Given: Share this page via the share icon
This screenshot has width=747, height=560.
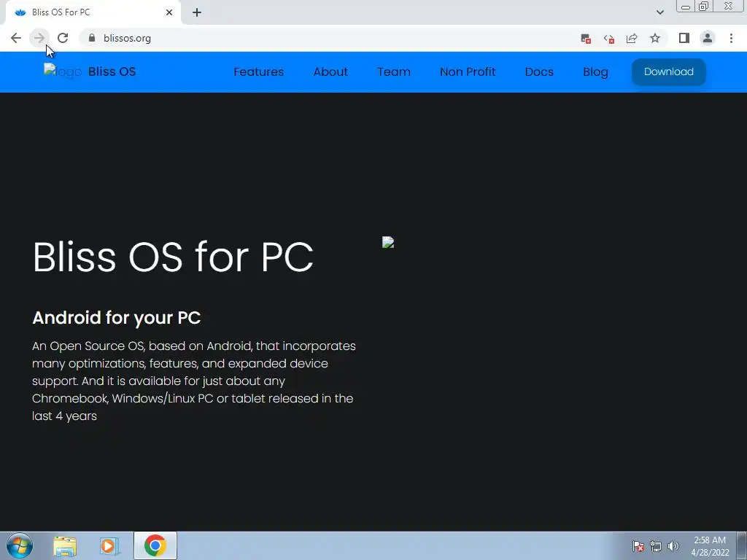Looking at the screenshot, I should pyautogui.click(x=632, y=38).
